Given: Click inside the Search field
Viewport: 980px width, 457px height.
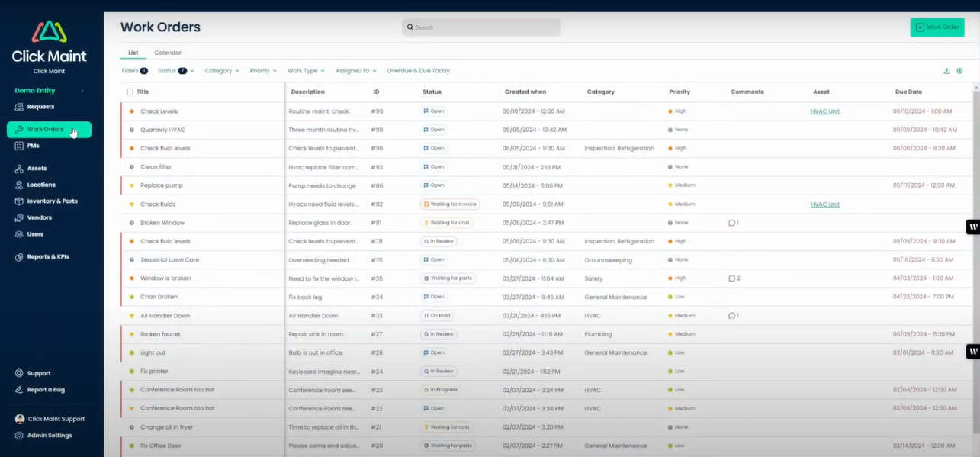Looking at the screenshot, I should (x=480, y=27).
